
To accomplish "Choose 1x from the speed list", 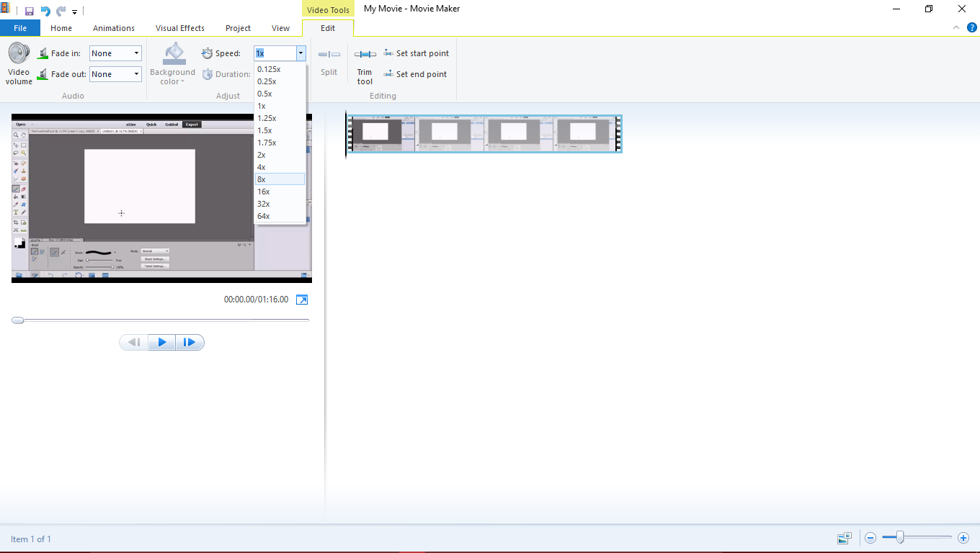I will (x=280, y=106).
